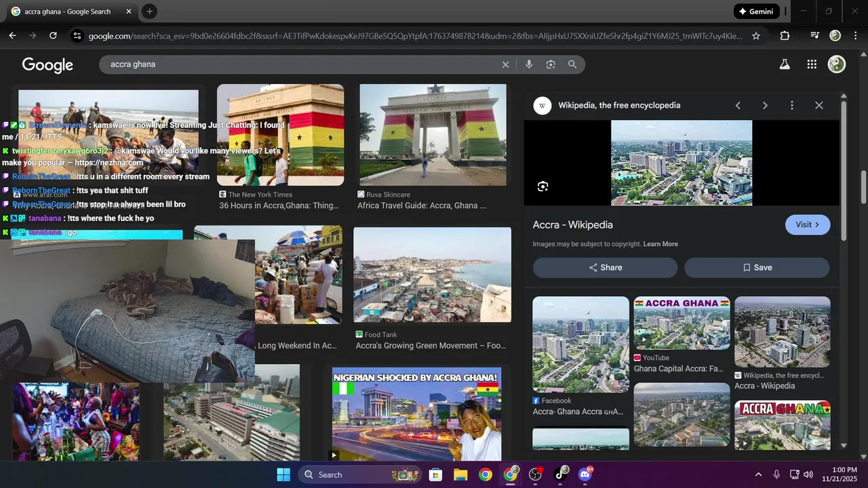The height and width of the screenshot is (488, 868).
Task: Open more options in image panel
Action: (x=791, y=105)
